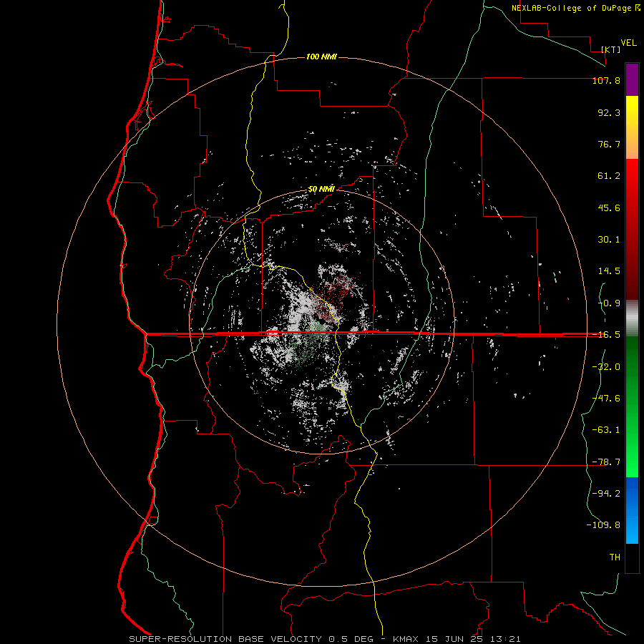
Task: Click the gray near-zero segment of the color bar
Action: [x=632, y=318]
